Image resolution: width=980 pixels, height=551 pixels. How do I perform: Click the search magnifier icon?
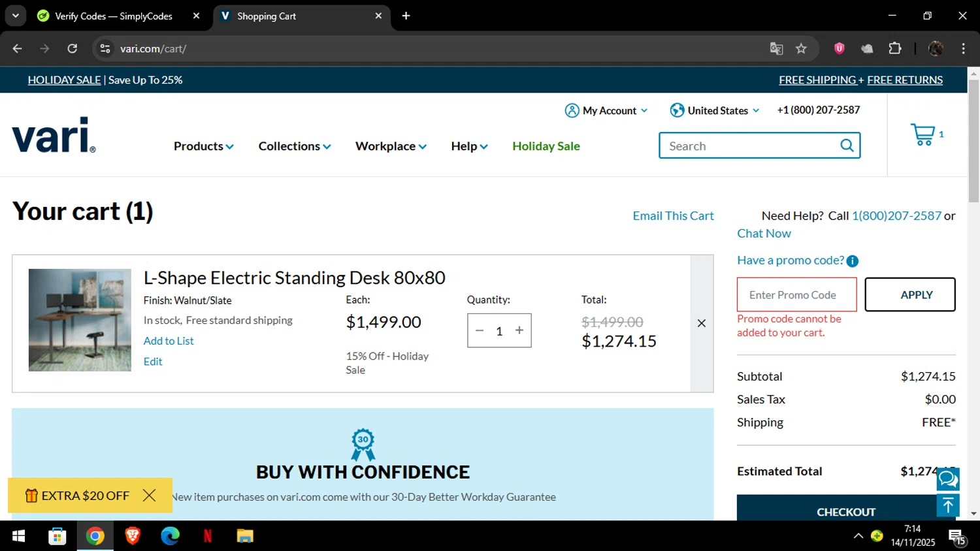[x=847, y=146]
